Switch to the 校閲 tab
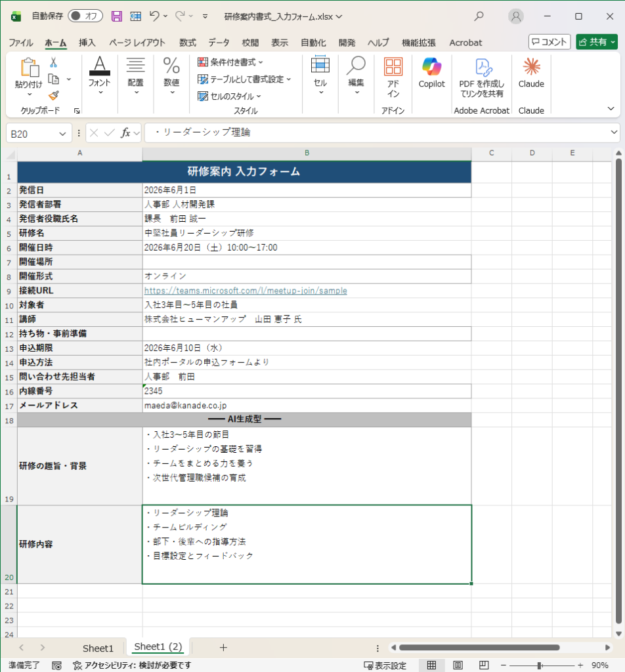Screen dimensions: 625x672 pos(250,43)
